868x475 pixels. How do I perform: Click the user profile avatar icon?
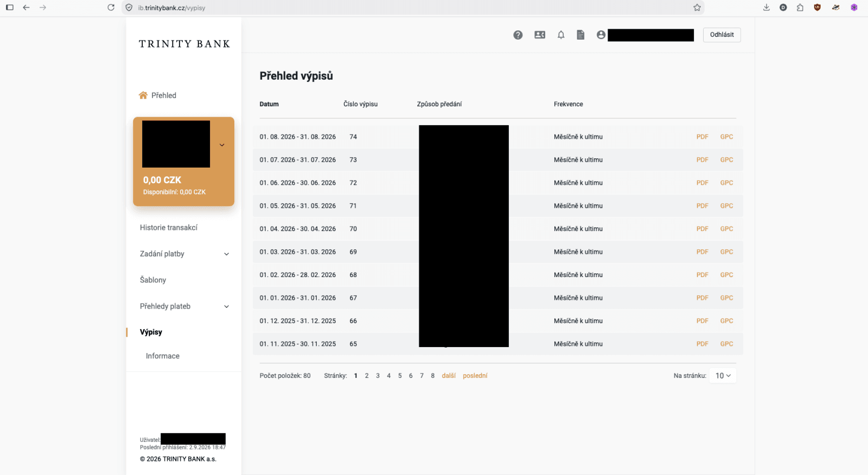(601, 35)
